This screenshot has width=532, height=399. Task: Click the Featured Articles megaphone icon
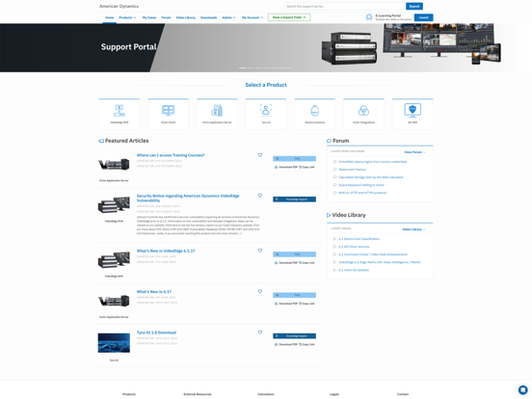pyautogui.click(x=101, y=141)
